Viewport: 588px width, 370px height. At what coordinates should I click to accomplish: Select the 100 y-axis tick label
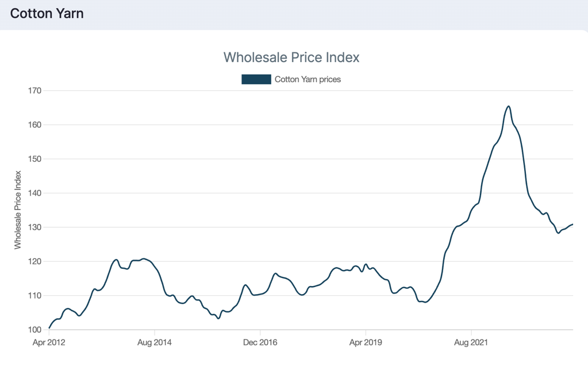click(x=34, y=330)
